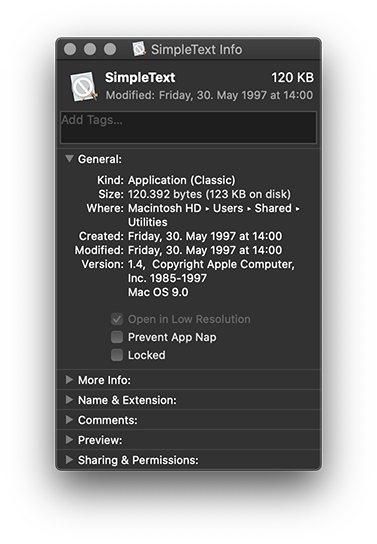Collapse the General section triangle
Image resolution: width=377 pixels, height=544 pixels.
(69, 159)
